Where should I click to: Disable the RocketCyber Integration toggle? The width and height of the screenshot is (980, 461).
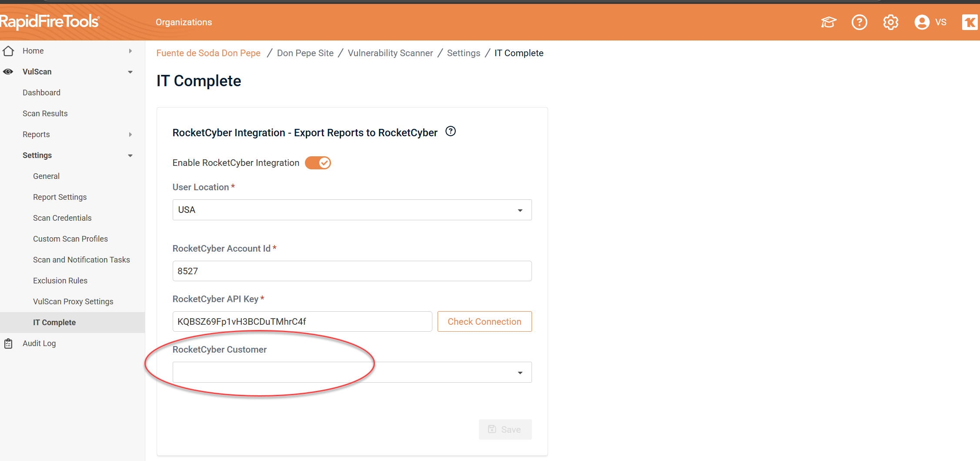click(318, 163)
